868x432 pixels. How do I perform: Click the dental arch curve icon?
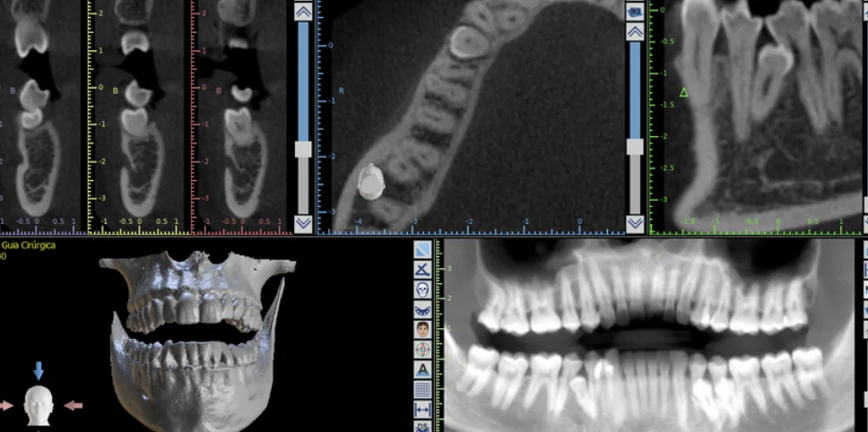(423, 310)
